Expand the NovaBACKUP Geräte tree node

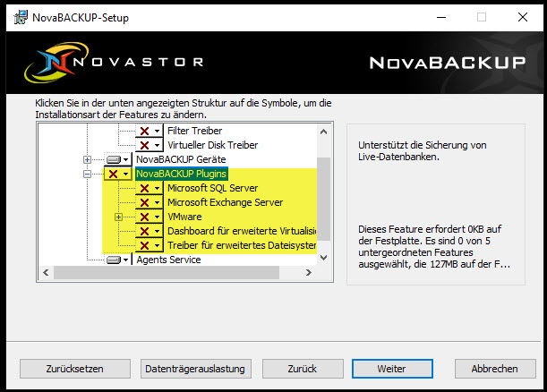click(x=87, y=159)
